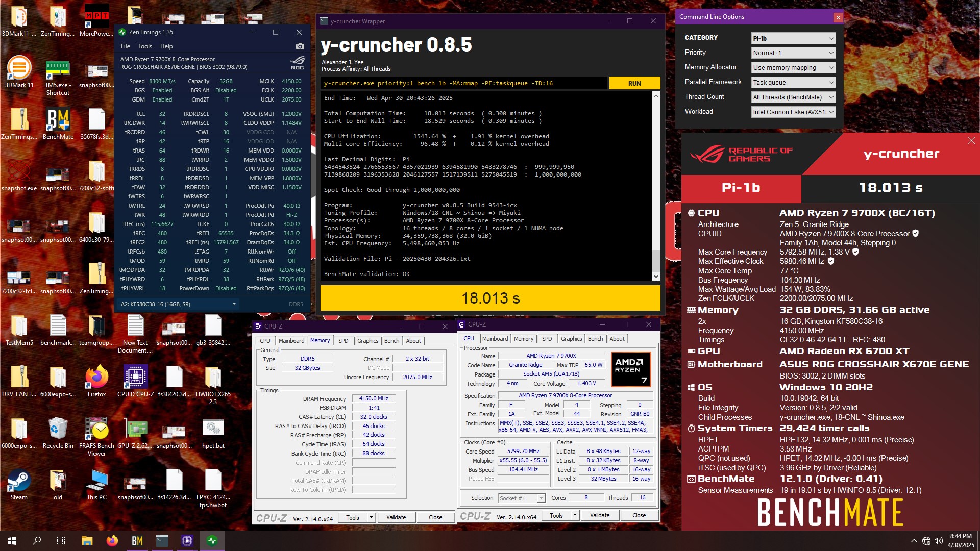Switch to SPD tab in left CPU-Z window
The width and height of the screenshot is (980, 551).
(x=344, y=341)
